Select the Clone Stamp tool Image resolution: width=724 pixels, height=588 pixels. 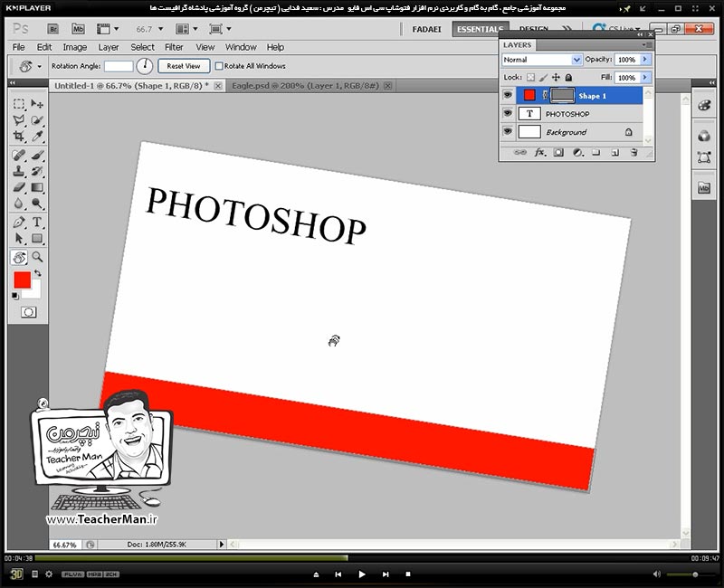pyautogui.click(x=19, y=171)
